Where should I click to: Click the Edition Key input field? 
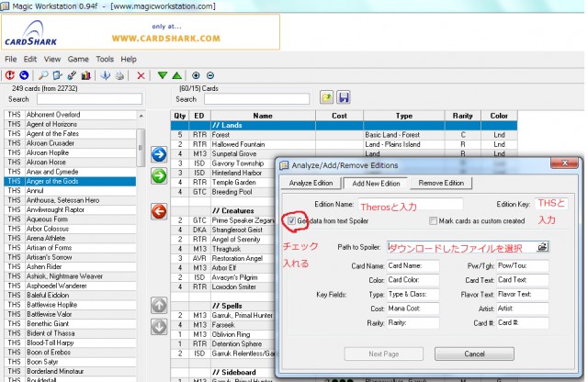(x=551, y=204)
